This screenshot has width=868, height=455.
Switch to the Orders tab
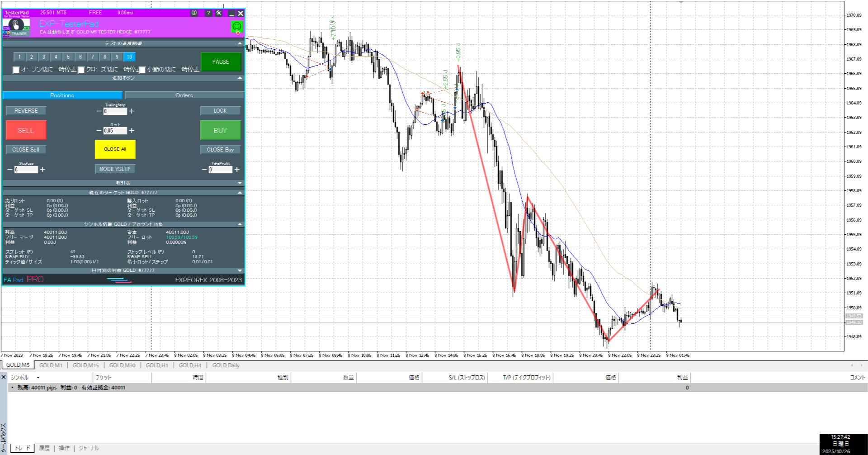point(184,95)
